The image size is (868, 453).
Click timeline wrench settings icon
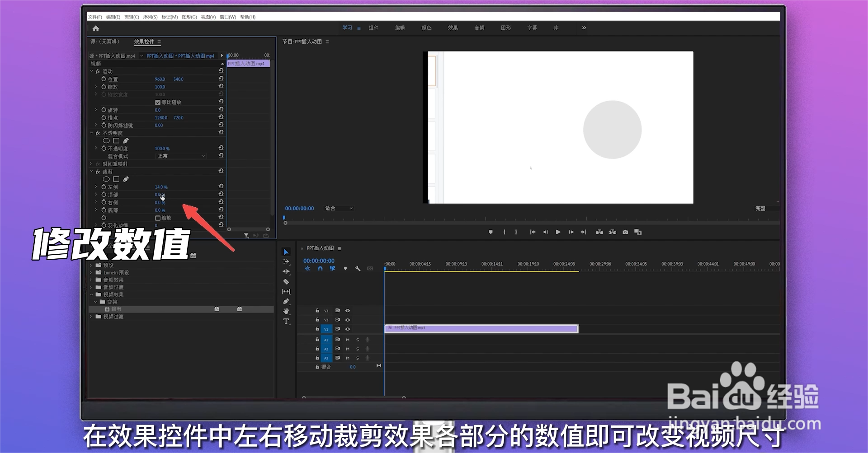click(x=358, y=269)
